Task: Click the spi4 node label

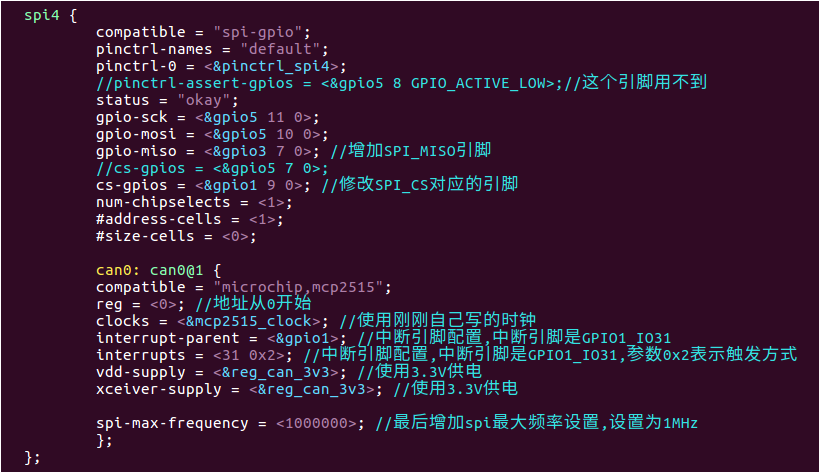Action: (42, 15)
